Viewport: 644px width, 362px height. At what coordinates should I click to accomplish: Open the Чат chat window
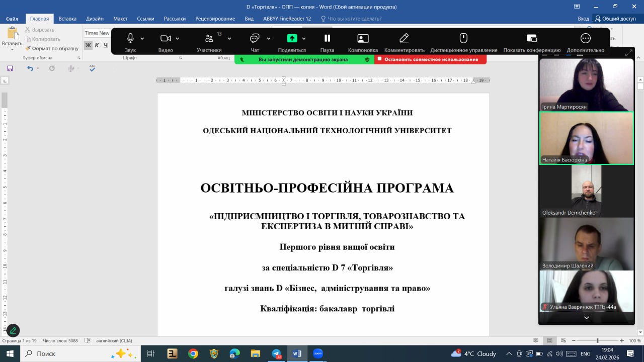tap(255, 39)
